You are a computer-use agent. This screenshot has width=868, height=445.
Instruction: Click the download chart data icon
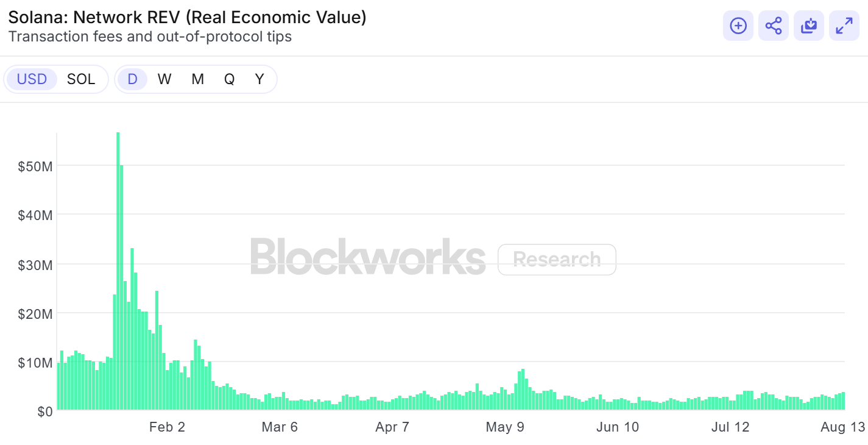pos(809,26)
